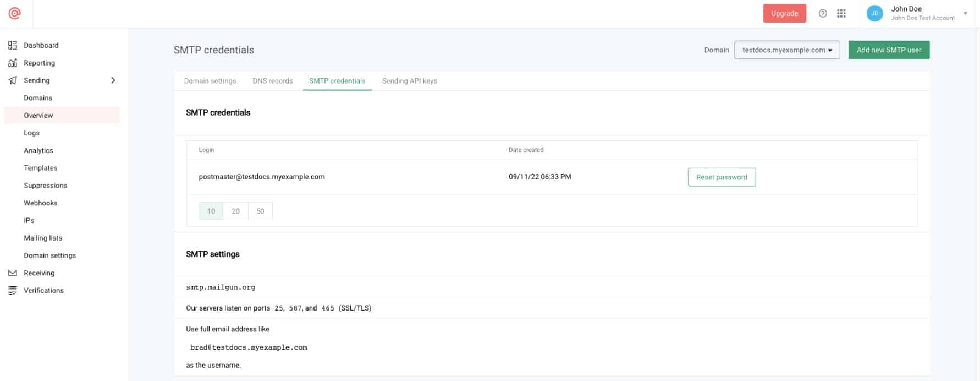Switch to the DNS records tab
This screenshot has height=381, width=980.
coord(273,81)
